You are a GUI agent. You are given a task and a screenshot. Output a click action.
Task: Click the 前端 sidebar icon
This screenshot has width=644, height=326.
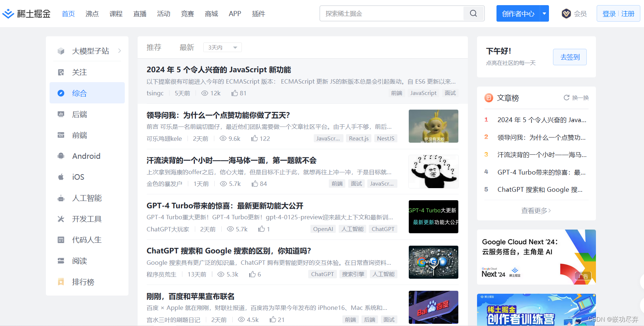point(61,135)
